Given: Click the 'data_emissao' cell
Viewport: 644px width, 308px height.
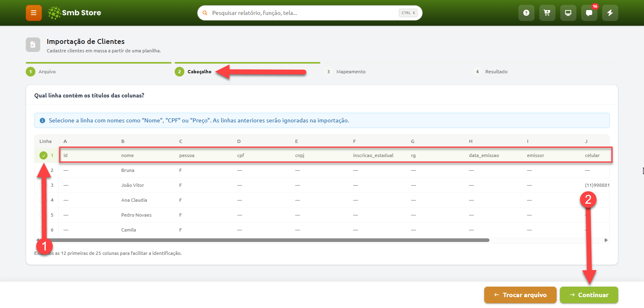Looking at the screenshot, I should click(484, 155).
